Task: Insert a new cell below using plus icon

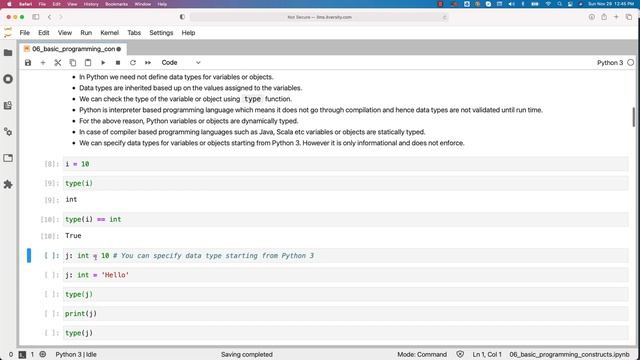Action: pos(43,63)
